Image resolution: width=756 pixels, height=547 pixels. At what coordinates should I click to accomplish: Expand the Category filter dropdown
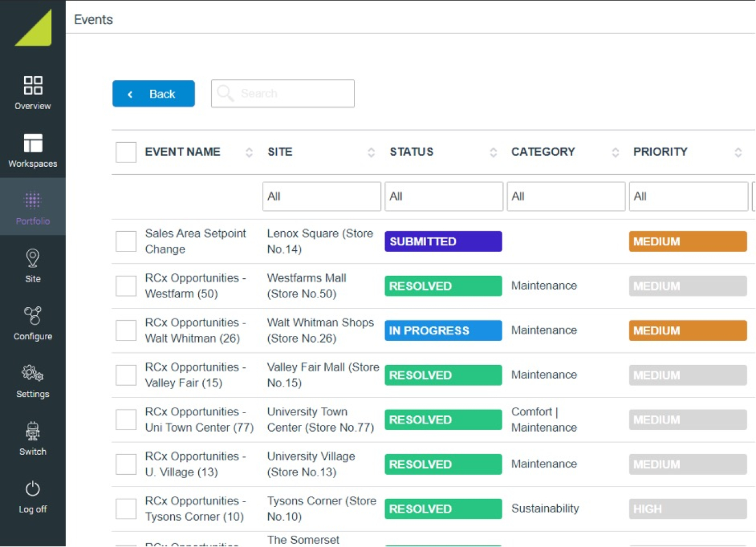point(566,197)
